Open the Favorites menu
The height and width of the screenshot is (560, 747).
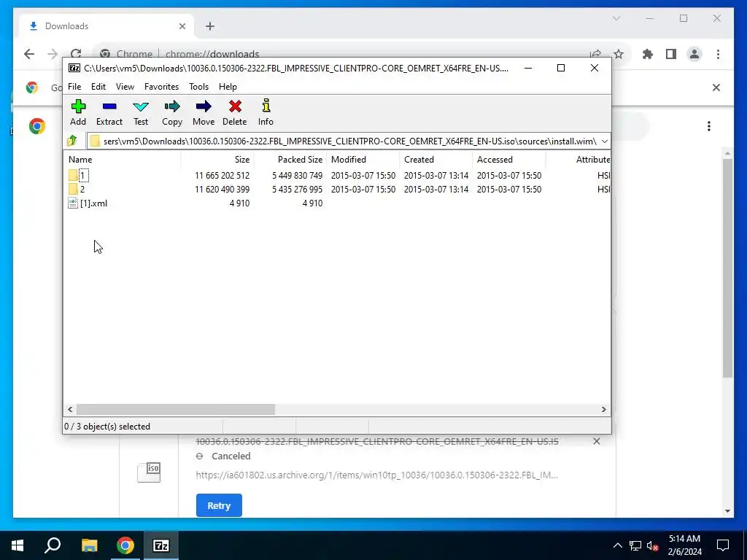click(x=161, y=87)
